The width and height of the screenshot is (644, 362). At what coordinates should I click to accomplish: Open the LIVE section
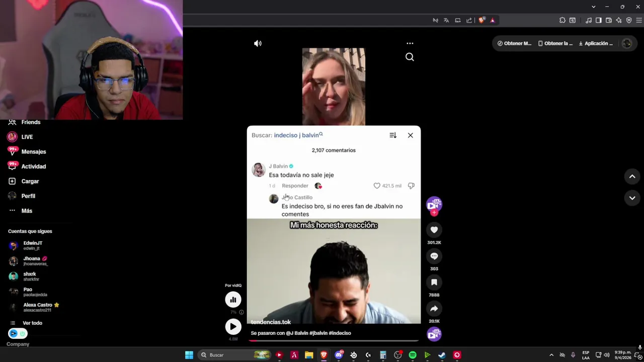click(27, 137)
